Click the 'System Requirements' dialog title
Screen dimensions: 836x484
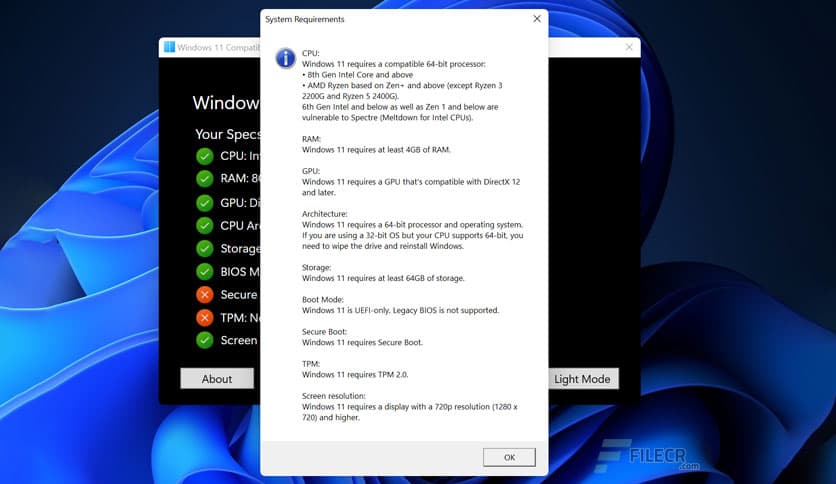point(305,19)
